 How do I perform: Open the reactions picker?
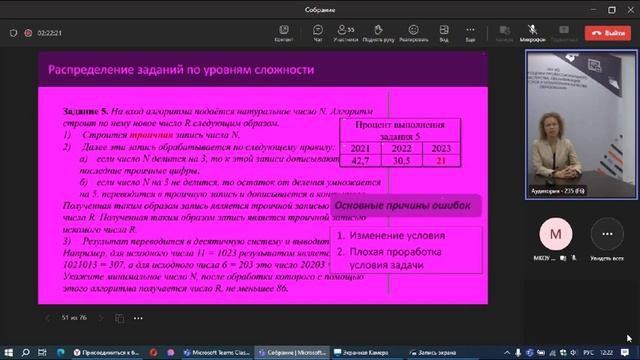[413, 33]
